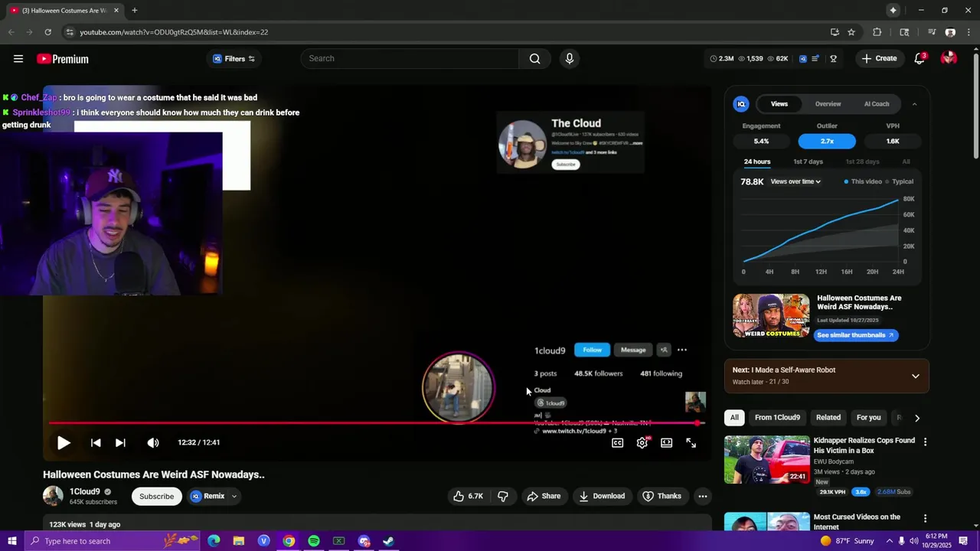
Task: Select the Engagement 5.4% metric
Action: tap(761, 141)
